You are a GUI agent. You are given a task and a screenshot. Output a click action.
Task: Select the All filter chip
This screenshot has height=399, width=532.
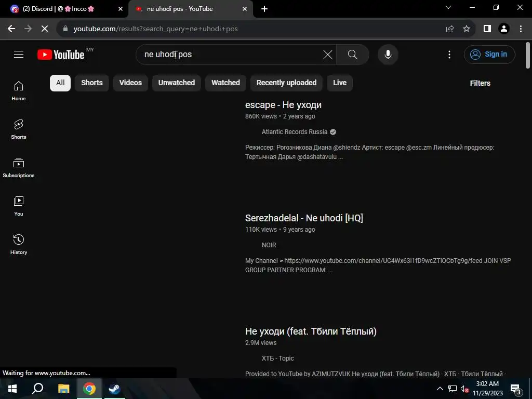[x=60, y=83]
